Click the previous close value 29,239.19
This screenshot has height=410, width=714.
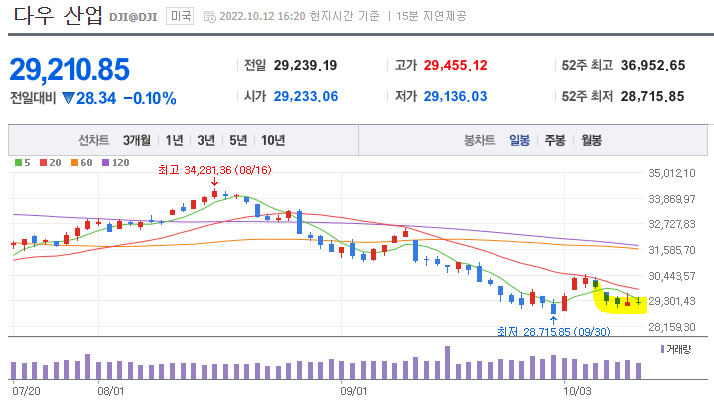click(306, 66)
